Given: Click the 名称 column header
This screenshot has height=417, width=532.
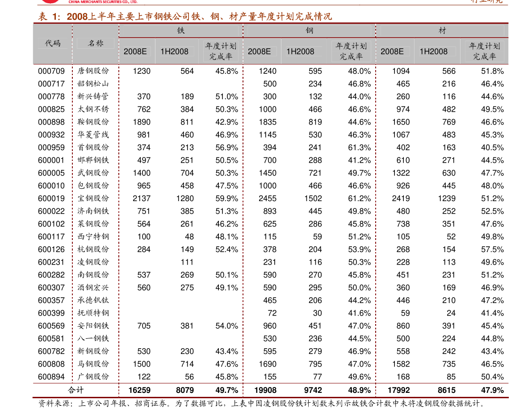Looking at the screenshot, I should click(x=96, y=43).
